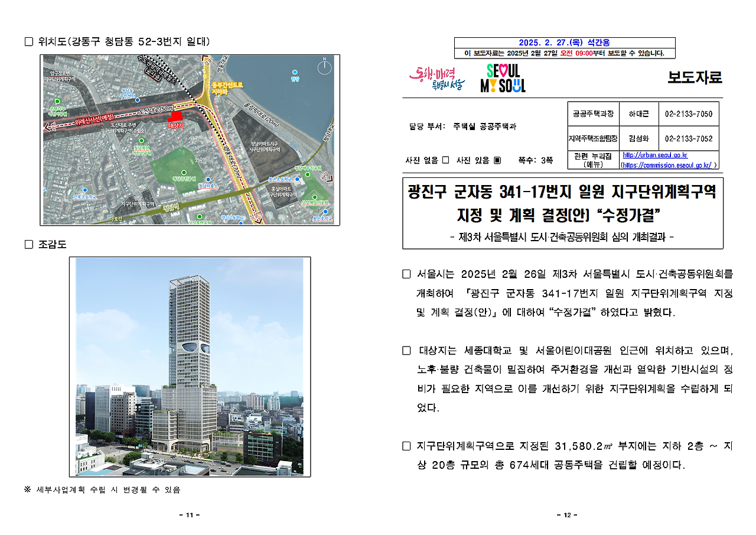756x535 pixels.
Task: Click the 지역주택조합팀장 cell
Action: (x=593, y=139)
